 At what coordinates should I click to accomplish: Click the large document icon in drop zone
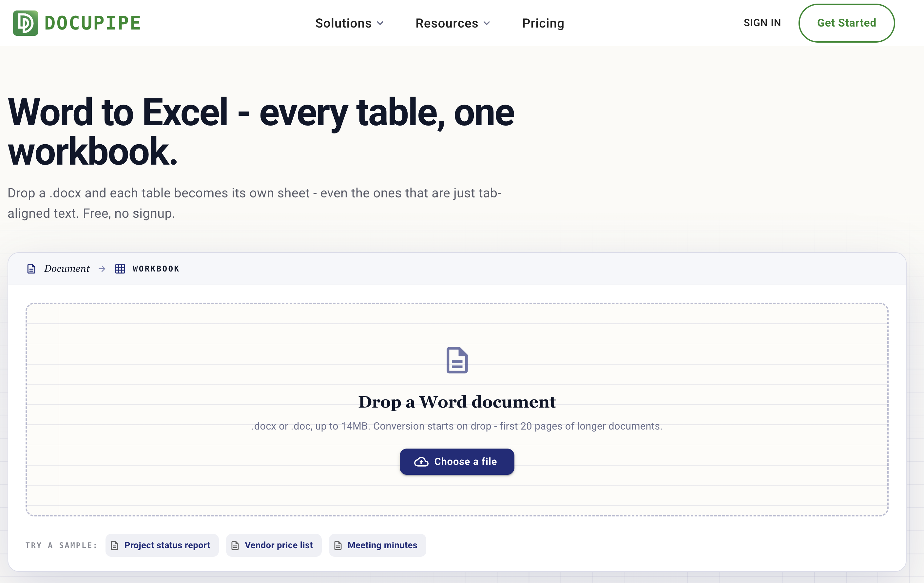click(x=457, y=360)
